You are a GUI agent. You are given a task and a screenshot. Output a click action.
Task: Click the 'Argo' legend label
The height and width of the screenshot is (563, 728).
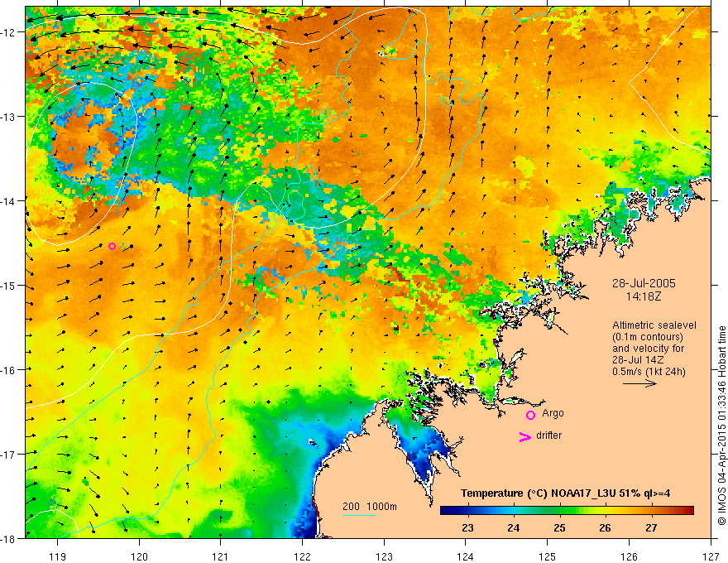click(x=553, y=413)
